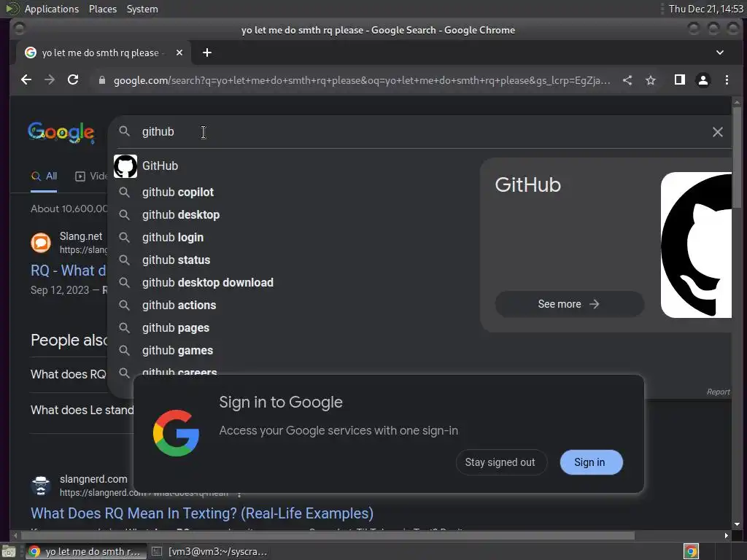The image size is (747, 560).
Task: Click the large GitHub logo thumbnail
Action: pyautogui.click(x=696, y=245)
